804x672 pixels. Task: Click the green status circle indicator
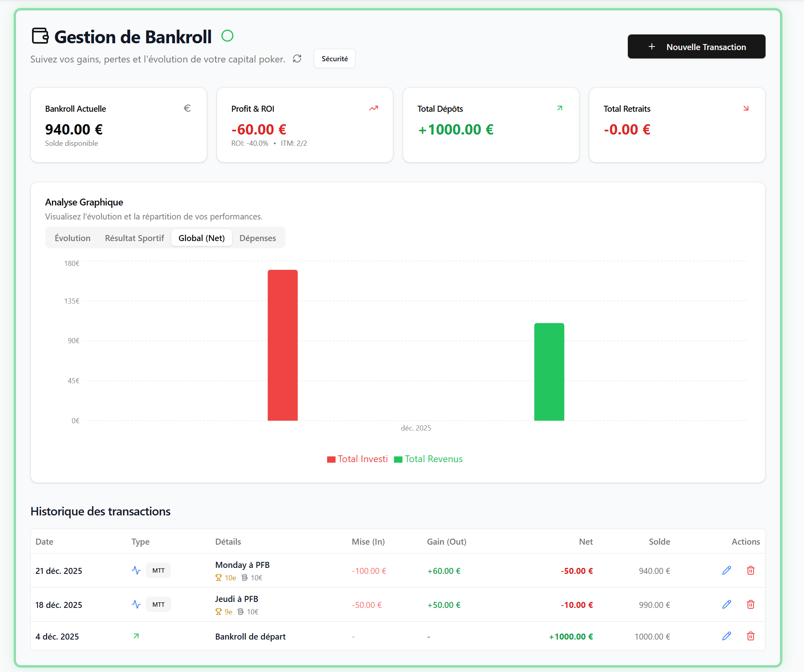(x=227, y=36)
